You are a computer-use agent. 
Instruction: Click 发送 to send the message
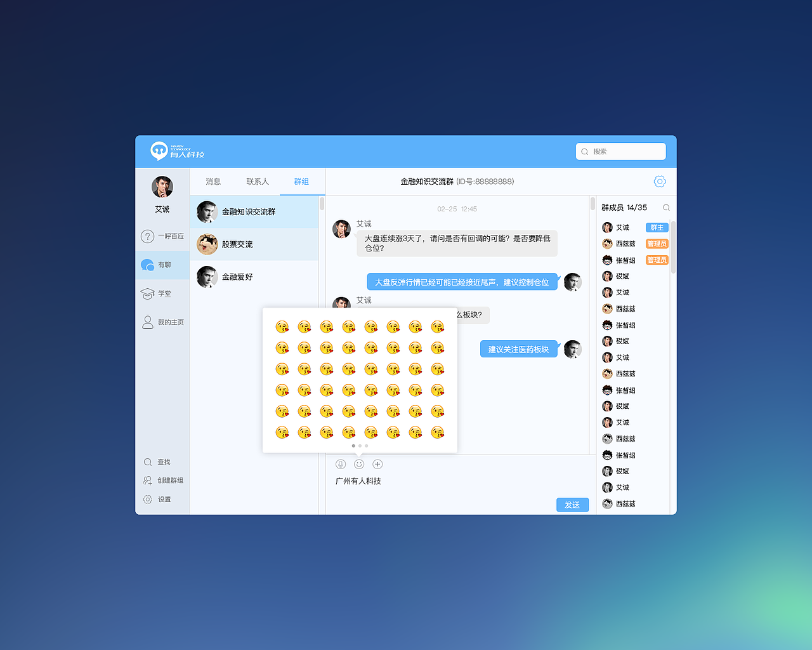click(x=573, y=505)
